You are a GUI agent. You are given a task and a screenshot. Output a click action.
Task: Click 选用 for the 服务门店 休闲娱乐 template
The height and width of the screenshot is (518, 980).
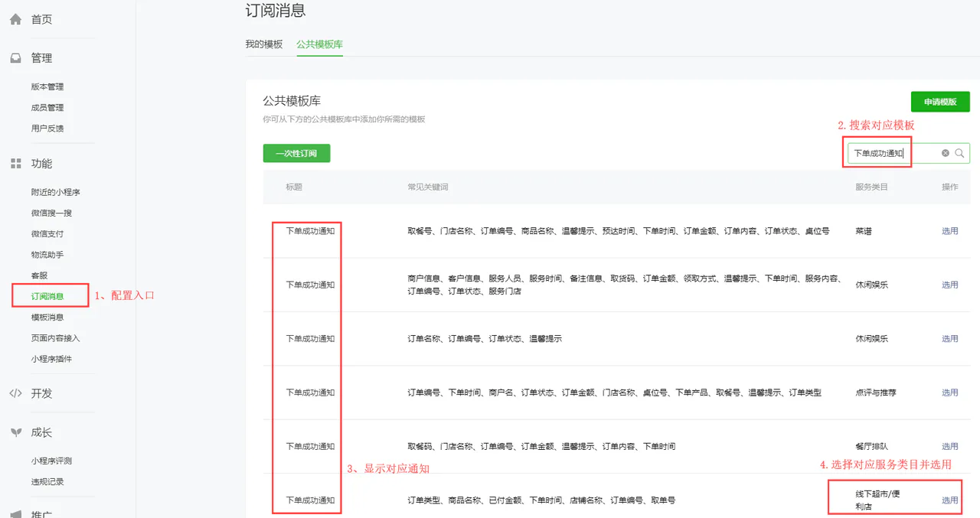pos(949,285)
